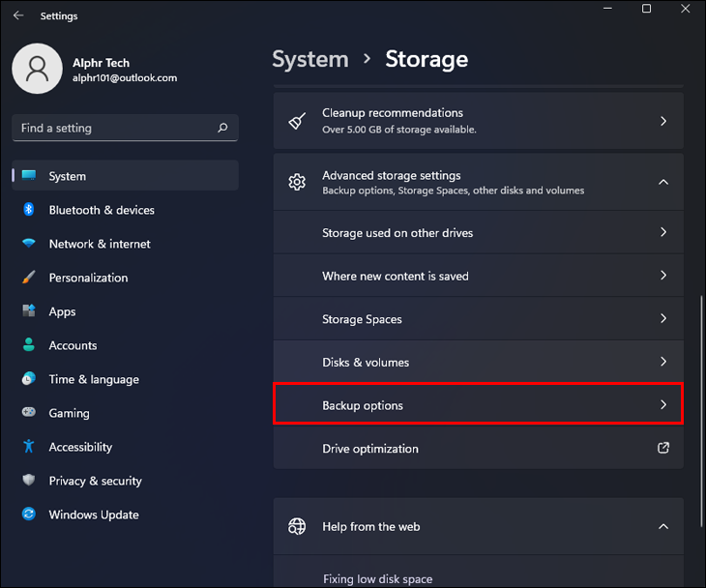Collapse Advanced storage settings section
Screen dimensions: 706x588
[663, 182]
